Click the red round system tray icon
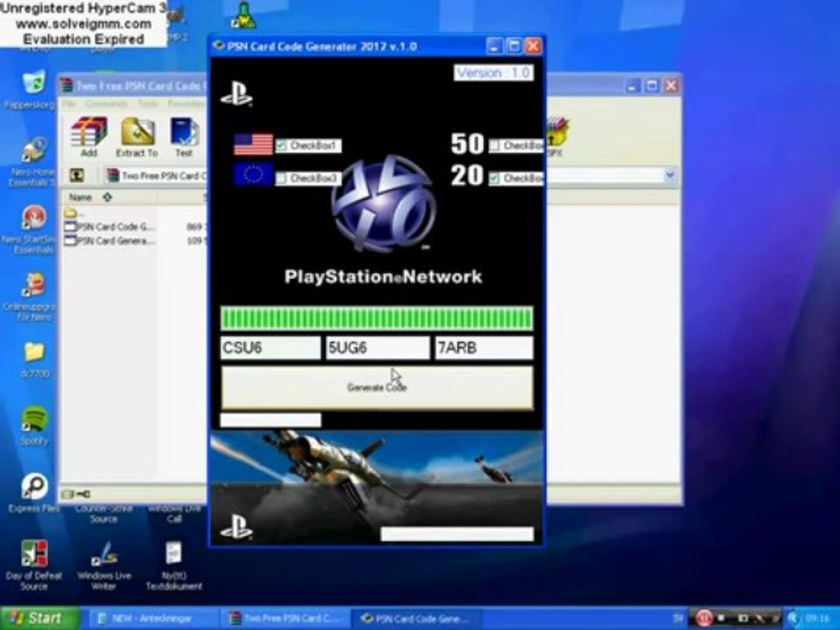This screenshot has width=840, height=630. (x=704, y=619)
